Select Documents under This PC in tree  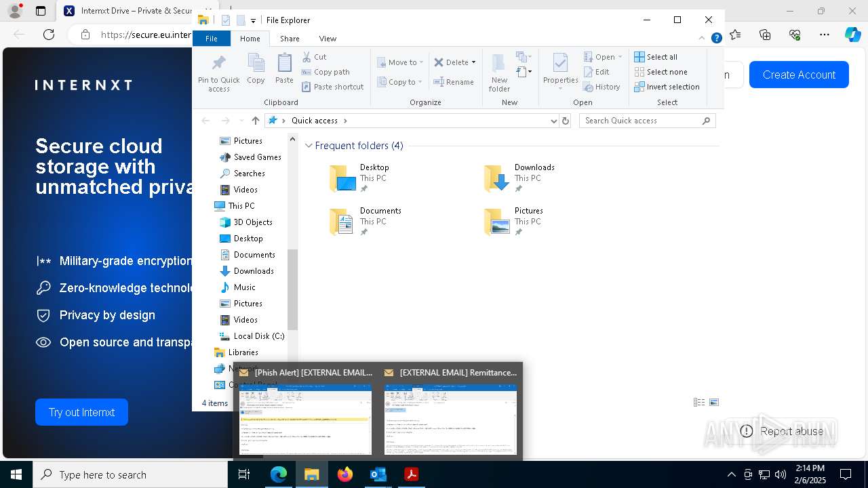[x=248, y=255]
